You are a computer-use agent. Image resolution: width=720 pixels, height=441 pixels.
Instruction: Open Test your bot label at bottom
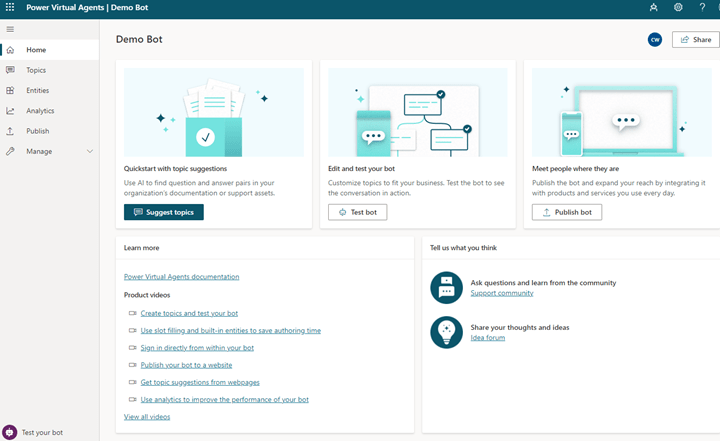click(42, 432)
